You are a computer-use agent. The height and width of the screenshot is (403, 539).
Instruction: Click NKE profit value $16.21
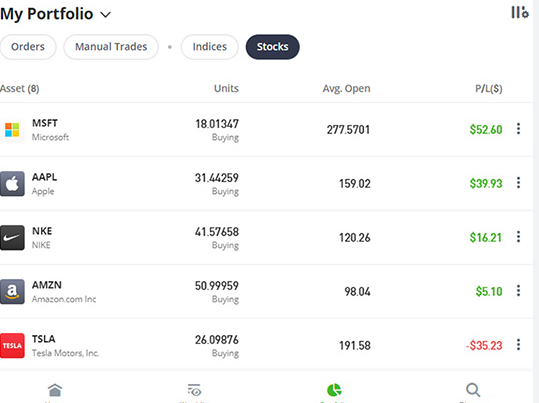[486, 238]
